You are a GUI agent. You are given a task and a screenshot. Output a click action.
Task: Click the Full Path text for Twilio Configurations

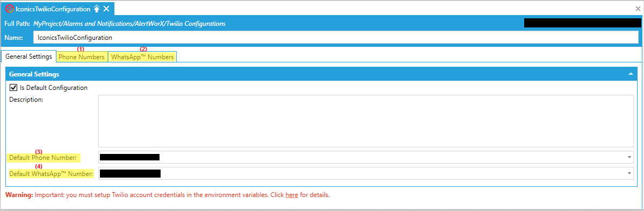129,24
